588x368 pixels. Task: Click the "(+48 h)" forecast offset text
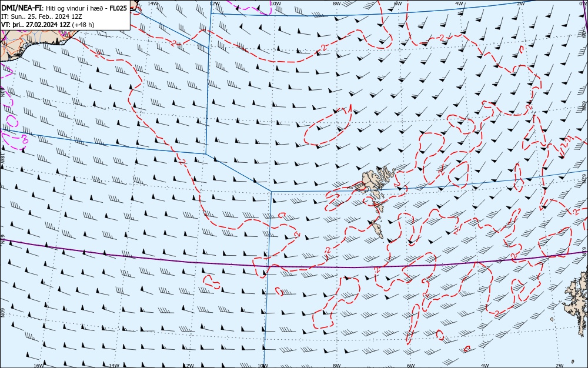pos(83,25)
